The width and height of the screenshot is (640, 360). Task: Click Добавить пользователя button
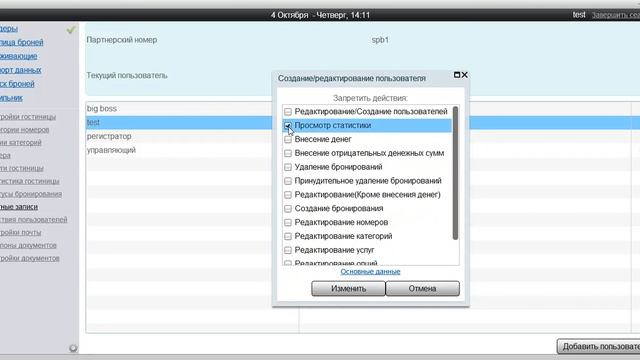(599, 346)
